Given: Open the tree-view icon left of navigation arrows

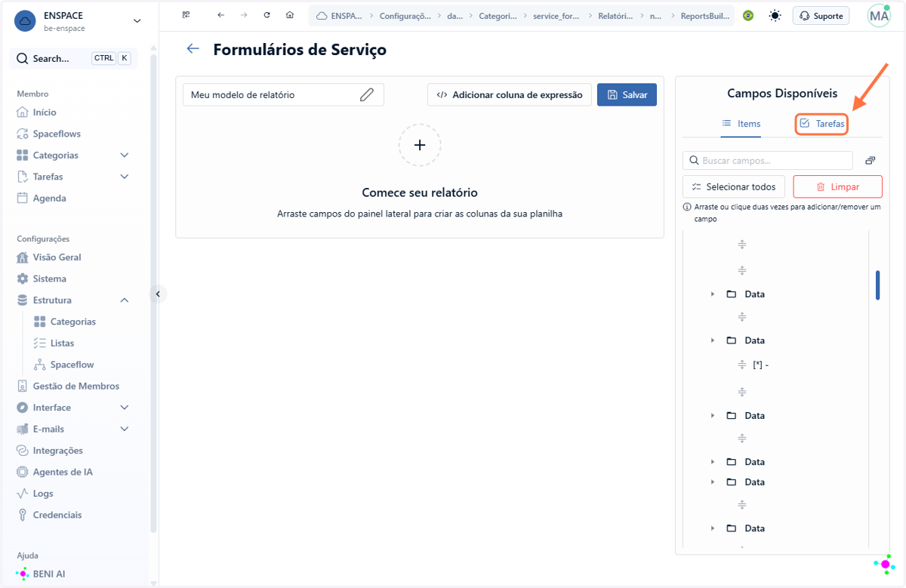Looking at the screenshot, I should coord(186,15).
